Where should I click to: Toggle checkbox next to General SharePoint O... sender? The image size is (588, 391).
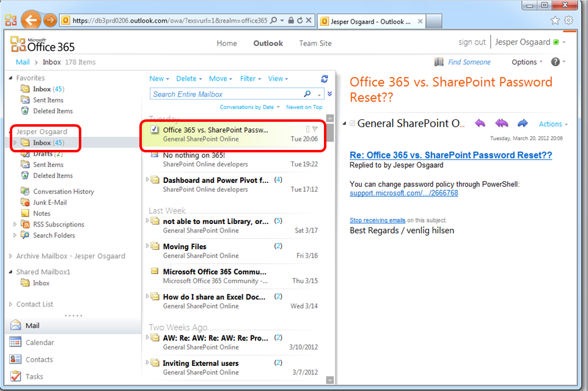(x=352, y=123)
